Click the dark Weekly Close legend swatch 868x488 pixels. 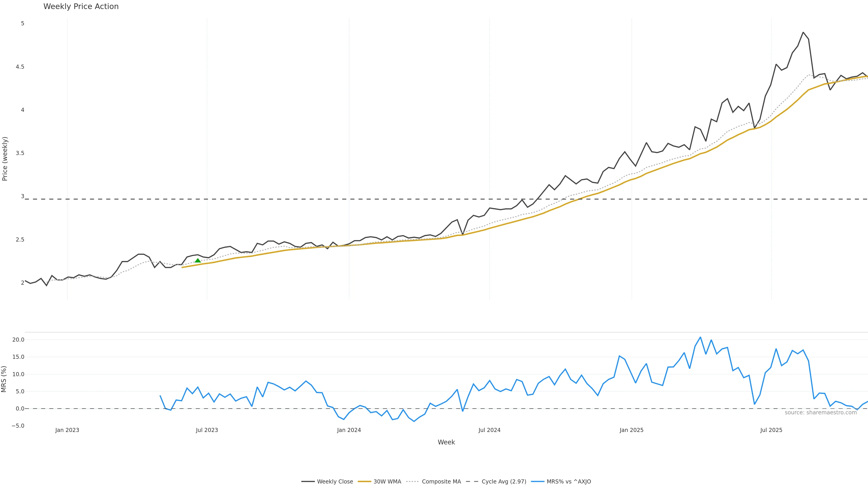[308, 482]
